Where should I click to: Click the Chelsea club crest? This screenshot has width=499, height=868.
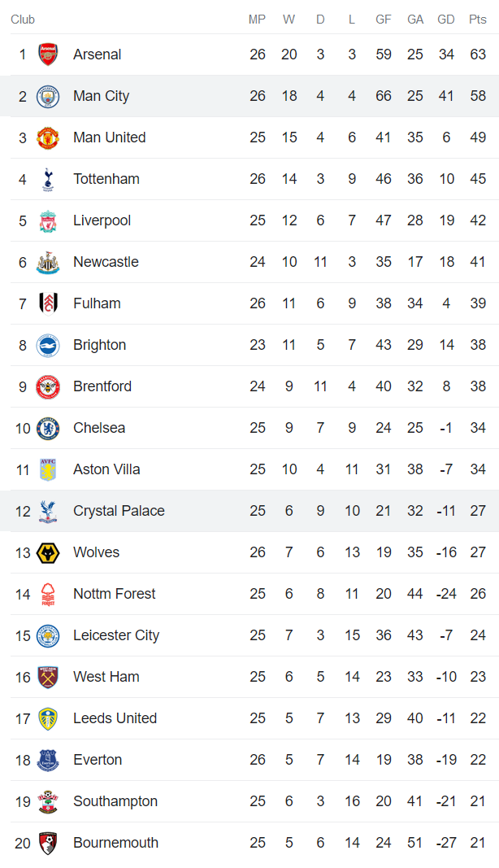click(48, 428)
